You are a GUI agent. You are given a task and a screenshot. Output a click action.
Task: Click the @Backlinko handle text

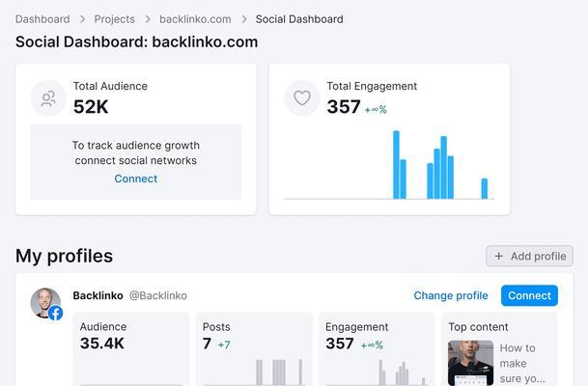click(158, 295)
